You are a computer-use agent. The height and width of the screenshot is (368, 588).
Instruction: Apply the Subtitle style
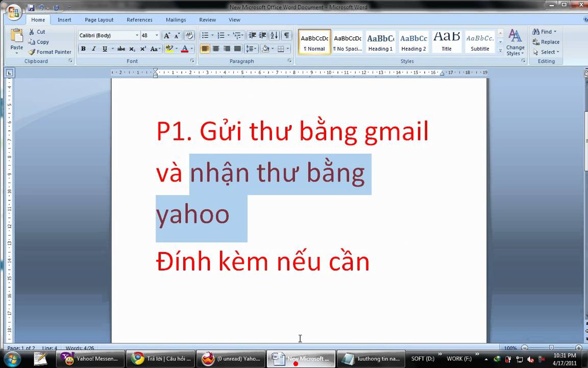(x=480, y=42)
